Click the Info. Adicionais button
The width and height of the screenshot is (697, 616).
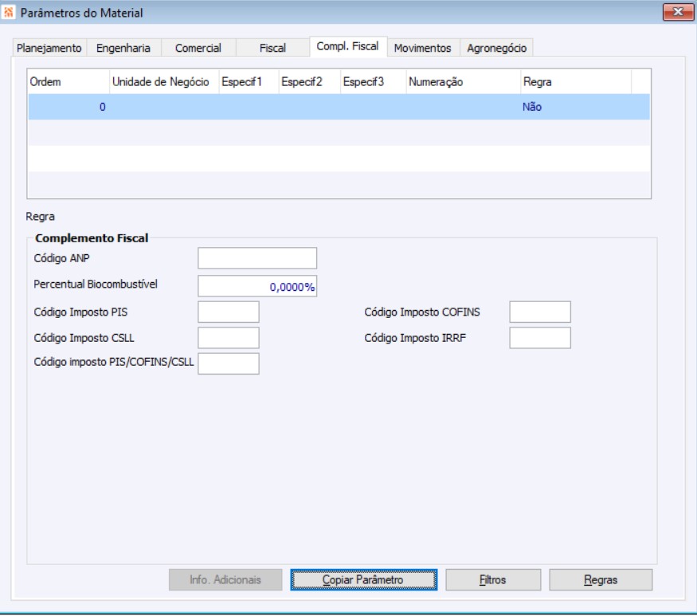pos(225,579)
